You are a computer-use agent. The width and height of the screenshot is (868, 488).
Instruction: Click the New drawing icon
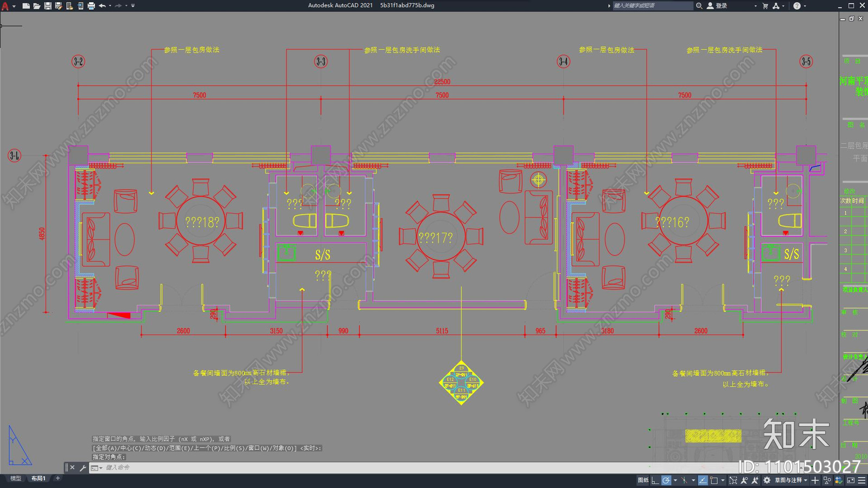tap(25, 6)
